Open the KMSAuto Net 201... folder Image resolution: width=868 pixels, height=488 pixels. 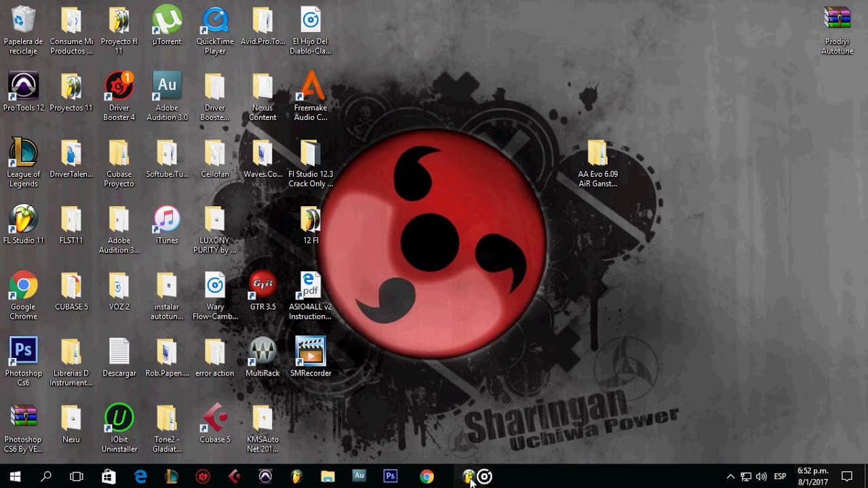click(262, 429)
